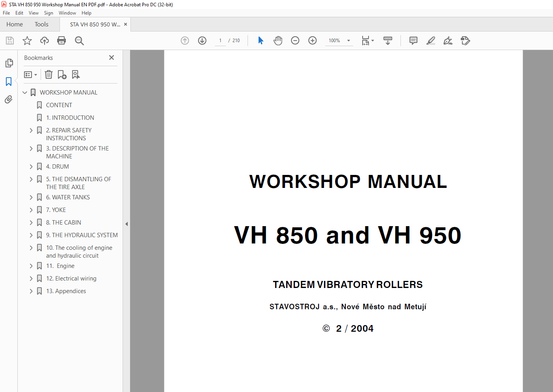
Task: Toggle the Bookmarks panel icon
Action: [9, 82]
